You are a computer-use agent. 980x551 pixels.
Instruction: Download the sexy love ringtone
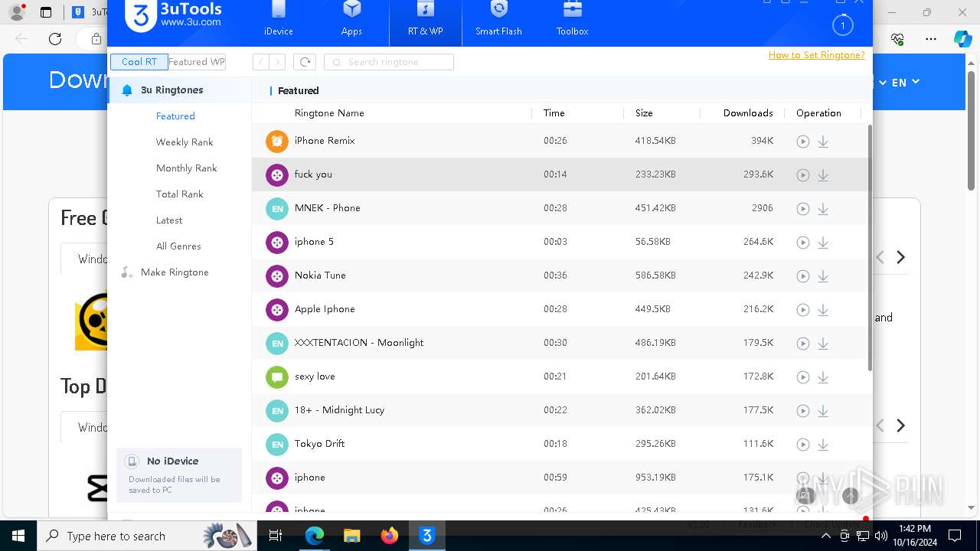click(823, 377)
